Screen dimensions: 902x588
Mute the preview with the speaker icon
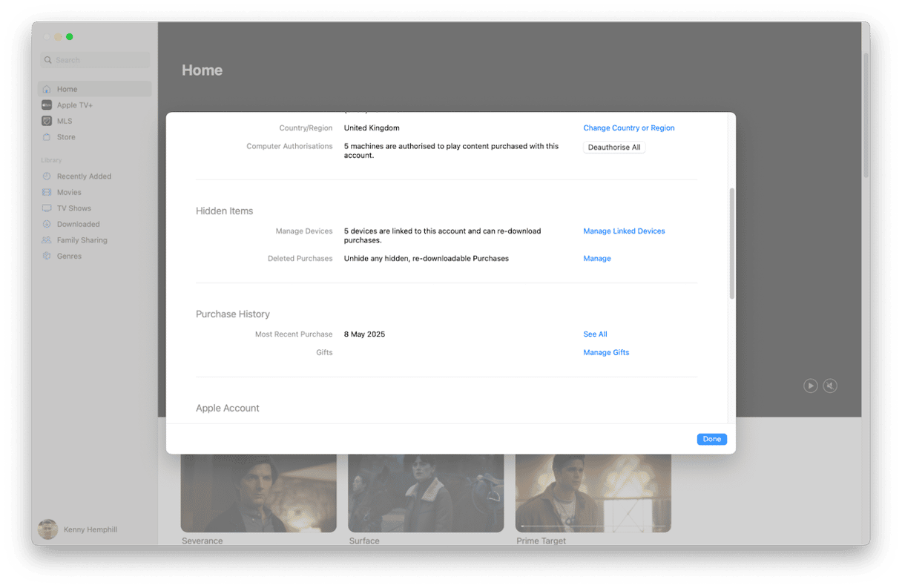(x=830, y=386)
